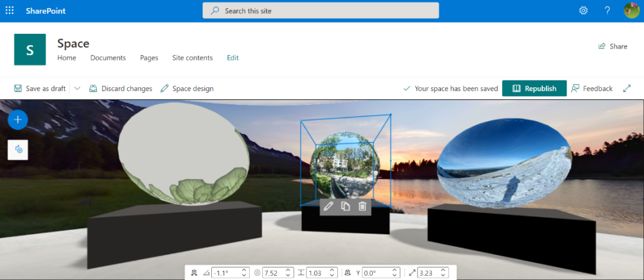Viewport: 644px width, 280px height.
Task: Click the distance target icon before 7.52
Action: pyautogui.click(x=257, y=272)
